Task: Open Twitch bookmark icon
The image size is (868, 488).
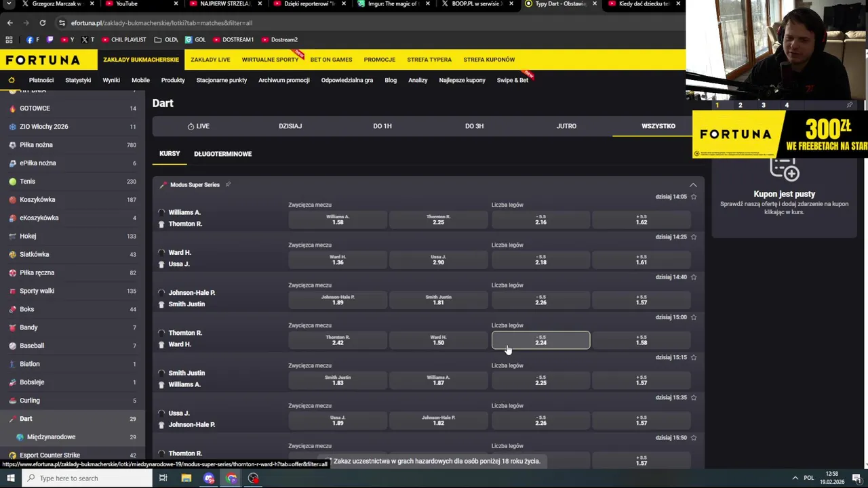Action: pyautogui.click(x=50, y=40)
